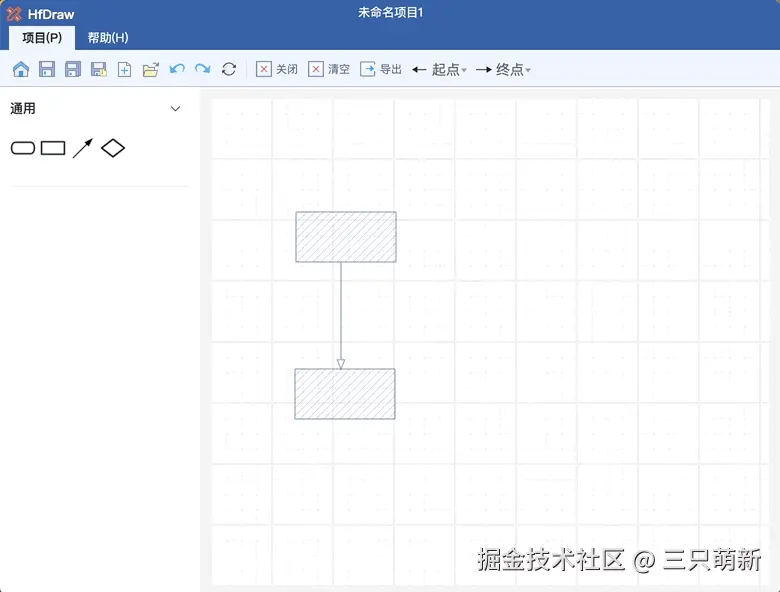This screenshot has width=780, height=592.
Task: Select the arrow connector shape
Action: point(83,148)
